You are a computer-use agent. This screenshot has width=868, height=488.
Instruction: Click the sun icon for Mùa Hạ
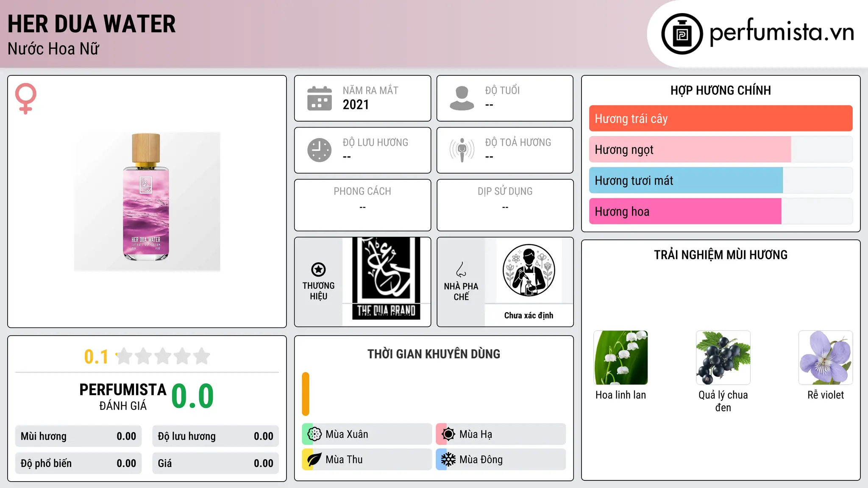pyautogui.click(x=448, y=434)
